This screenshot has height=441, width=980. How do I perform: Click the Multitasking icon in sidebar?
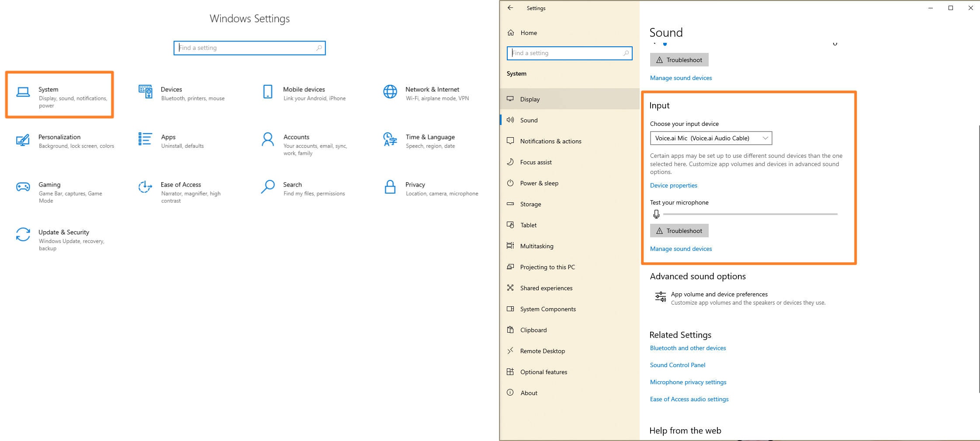[x=510, y=246]
